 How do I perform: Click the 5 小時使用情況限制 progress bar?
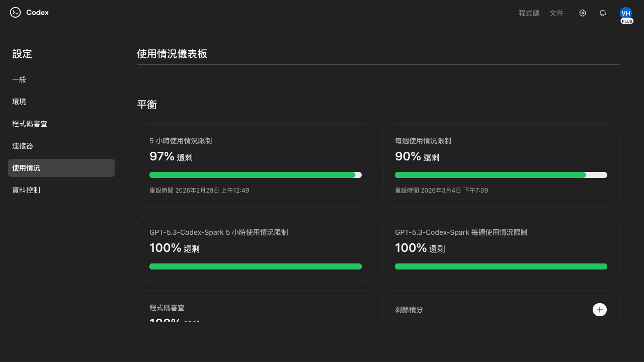(256, 175)
